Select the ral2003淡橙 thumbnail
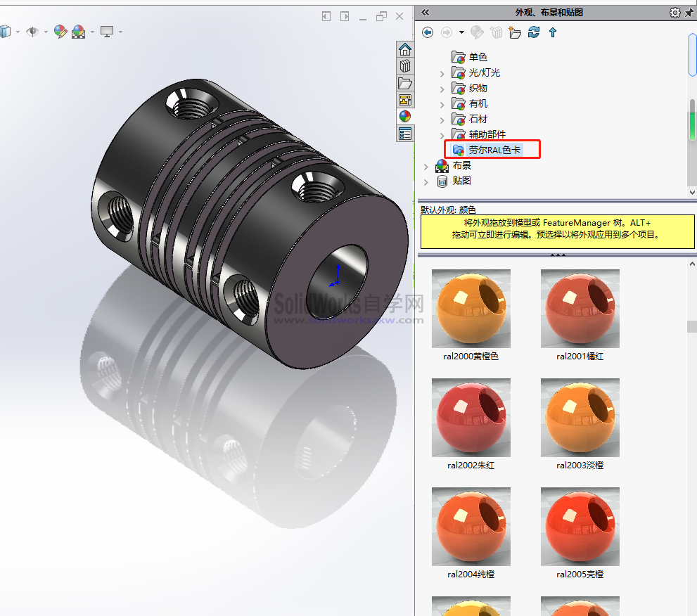This screenshot has height=616, width=697. click(580, 417)
